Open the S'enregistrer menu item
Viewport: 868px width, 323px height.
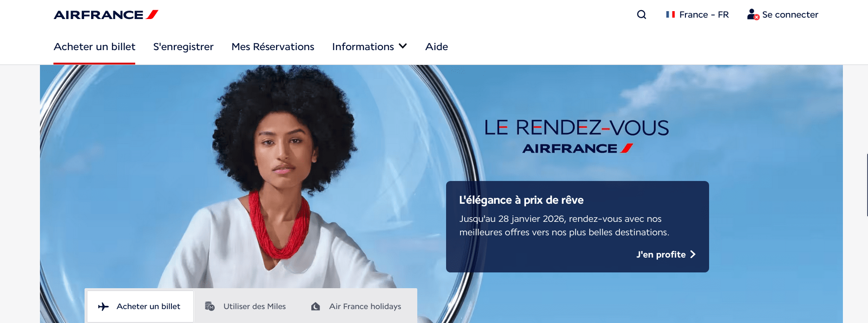[184, 46]
